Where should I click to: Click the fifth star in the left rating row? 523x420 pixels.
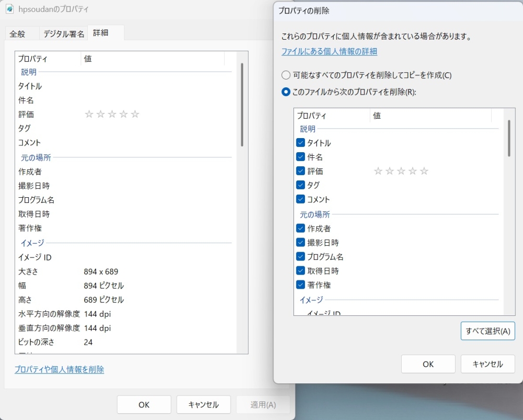135,115
